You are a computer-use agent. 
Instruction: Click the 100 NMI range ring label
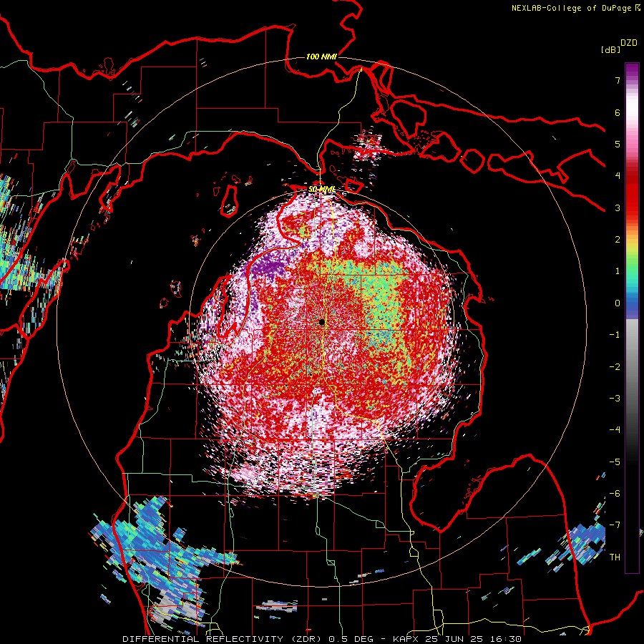pos(321,57)
